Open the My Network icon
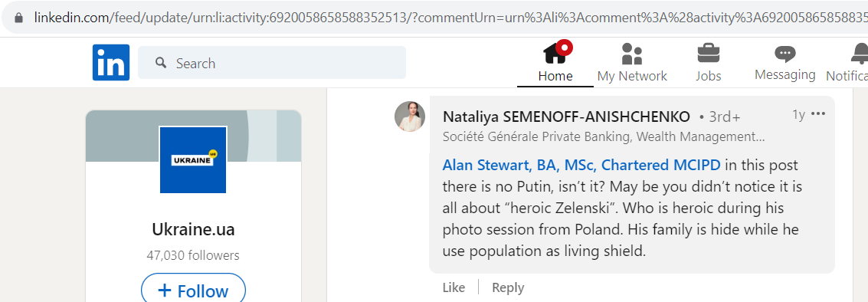868x302 pixels. point(632,54)
